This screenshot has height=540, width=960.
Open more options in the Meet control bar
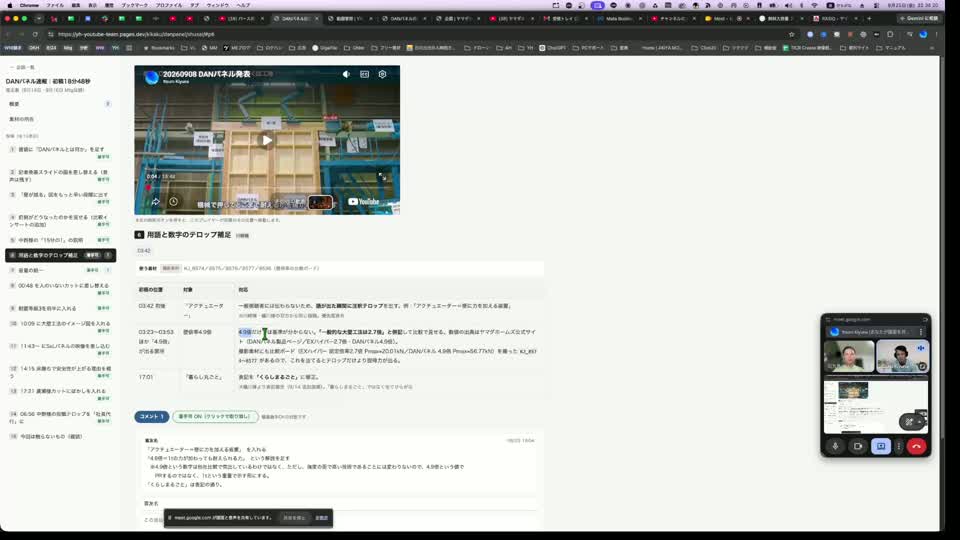pyautogui.click(x=899, y=446)
